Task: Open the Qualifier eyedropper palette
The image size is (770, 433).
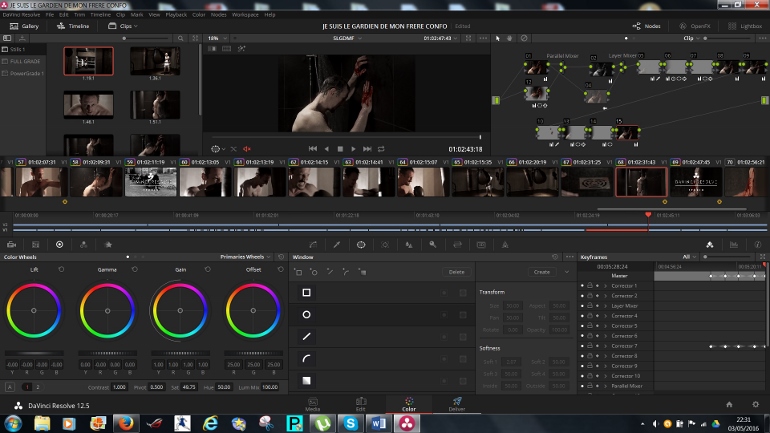Action: click(x=337, y=244)
